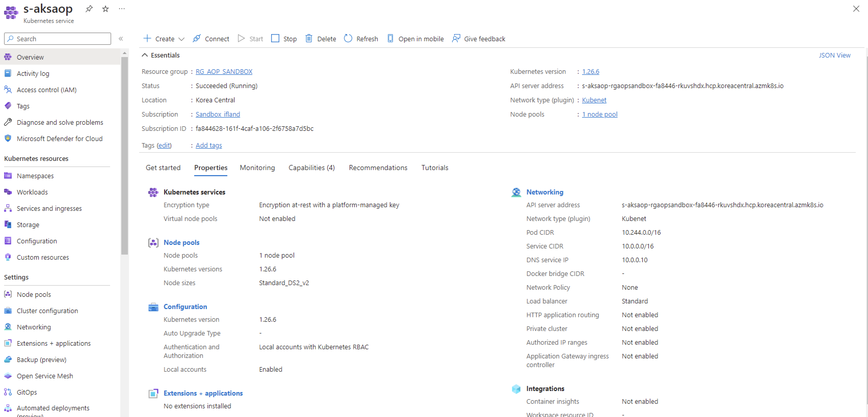Open the more options ellipsis menu
This screenshot has width=868, height=417.
click(x=122, y=9)
